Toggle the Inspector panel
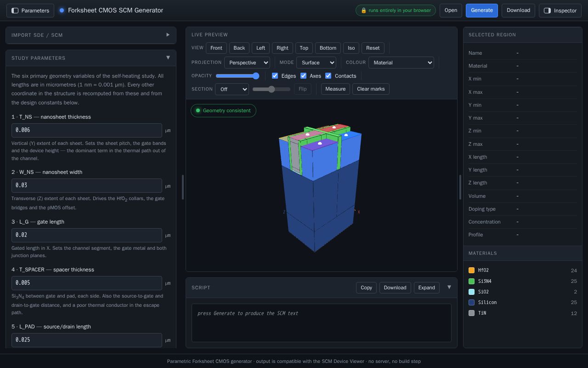 [560, 11]
